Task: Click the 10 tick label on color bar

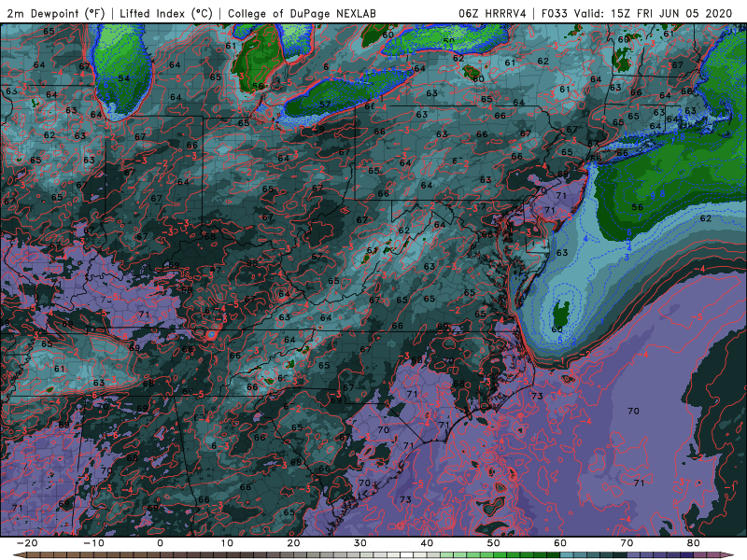Action: point(227,543)
